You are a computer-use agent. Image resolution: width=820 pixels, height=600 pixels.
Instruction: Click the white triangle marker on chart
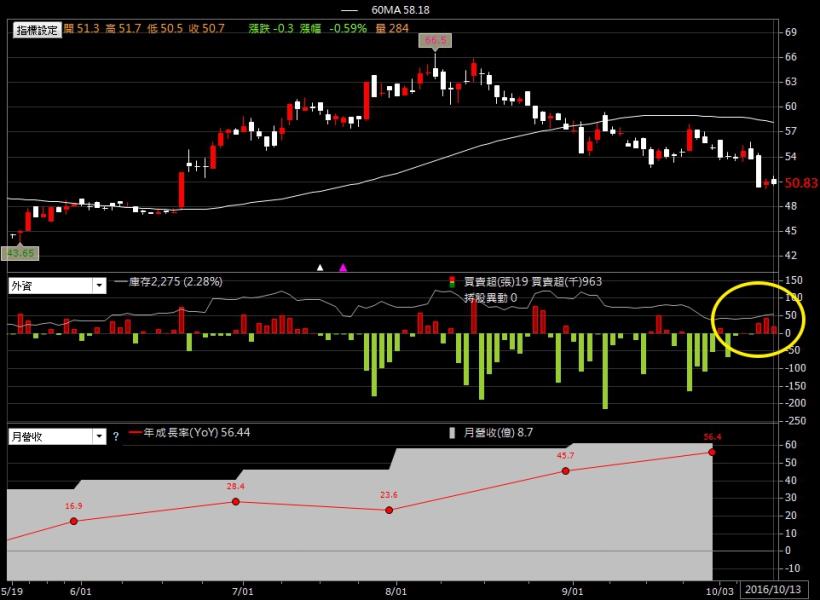[x=320, y=268]
